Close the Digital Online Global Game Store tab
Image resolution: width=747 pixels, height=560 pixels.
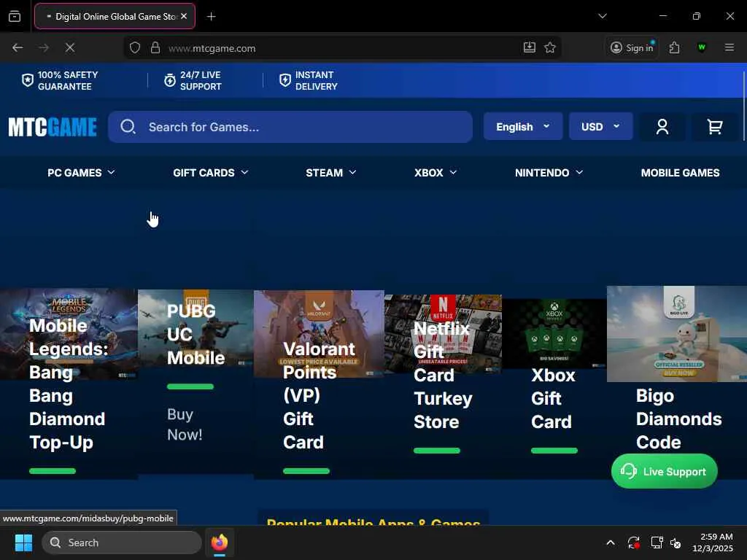184,16
